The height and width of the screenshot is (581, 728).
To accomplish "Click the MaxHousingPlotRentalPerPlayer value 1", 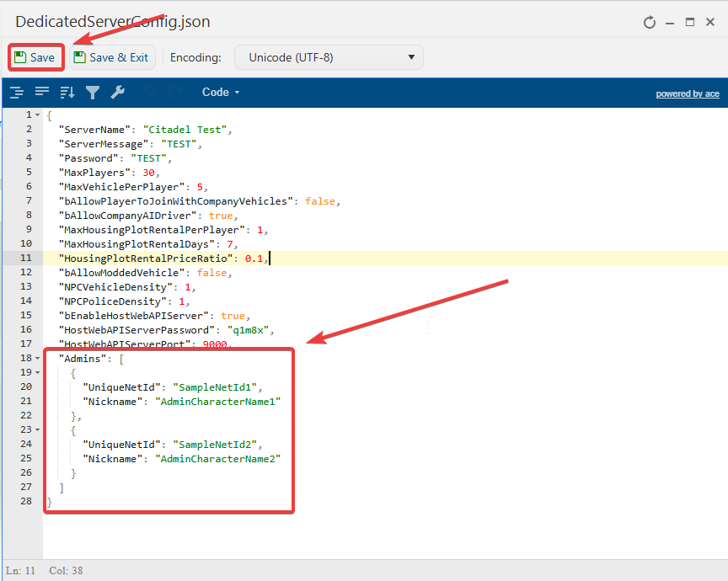I will pos(260,230).
